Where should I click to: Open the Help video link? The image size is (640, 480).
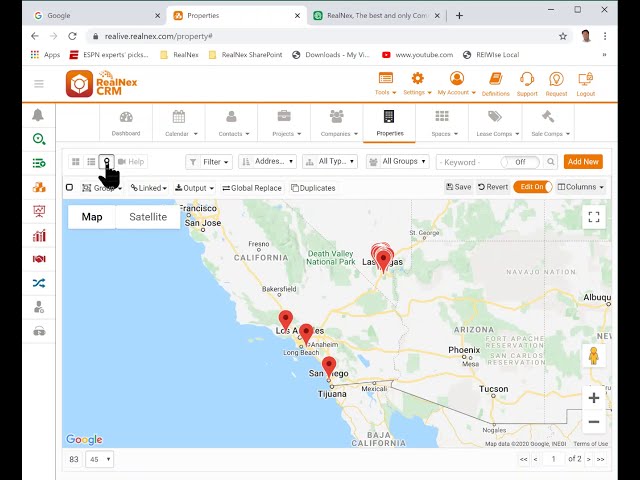pos(131,162)
